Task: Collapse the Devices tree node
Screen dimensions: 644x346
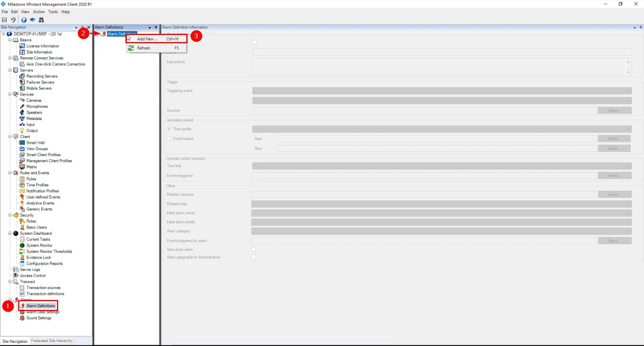Action: click(x=10, y=94)
